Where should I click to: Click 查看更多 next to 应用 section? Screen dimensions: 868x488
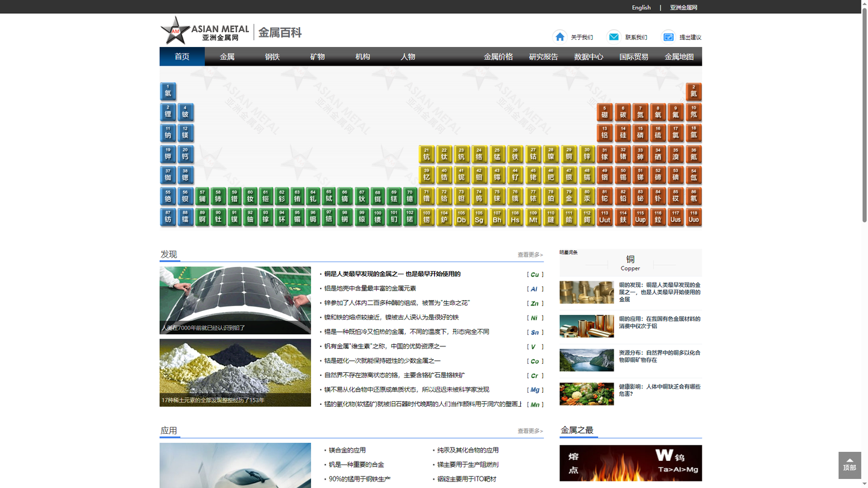click(530, 431)
